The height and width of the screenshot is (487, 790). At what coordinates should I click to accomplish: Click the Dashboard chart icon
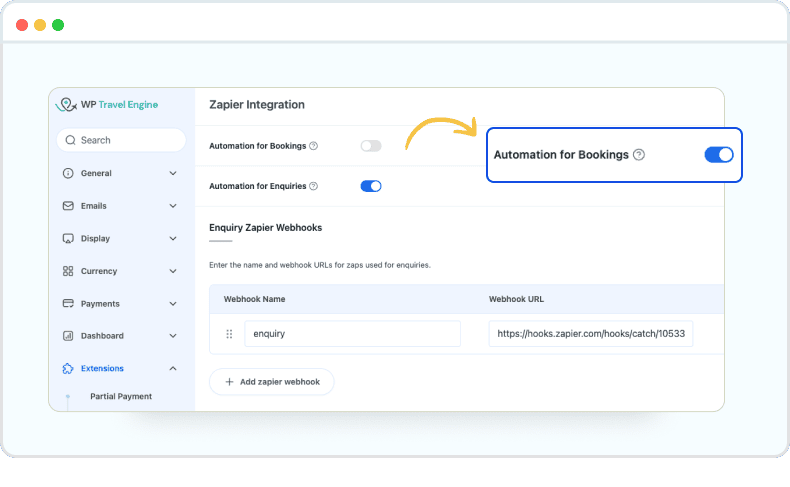pos(68,336)
